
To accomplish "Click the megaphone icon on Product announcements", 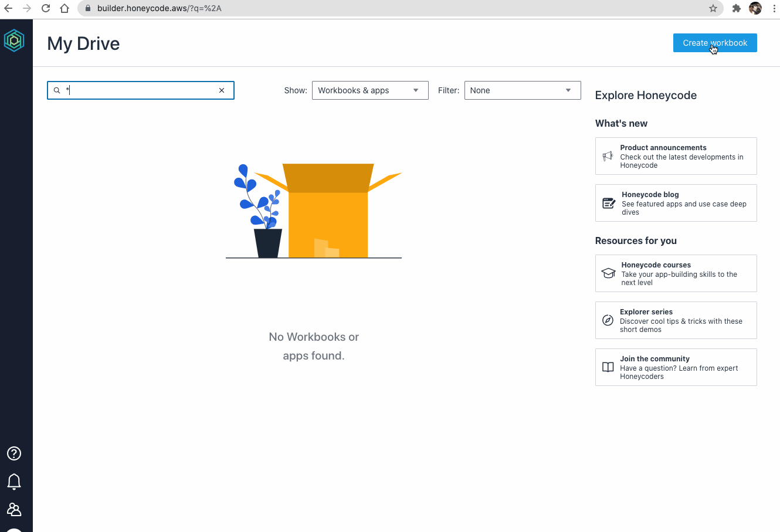I will point(608,156).
